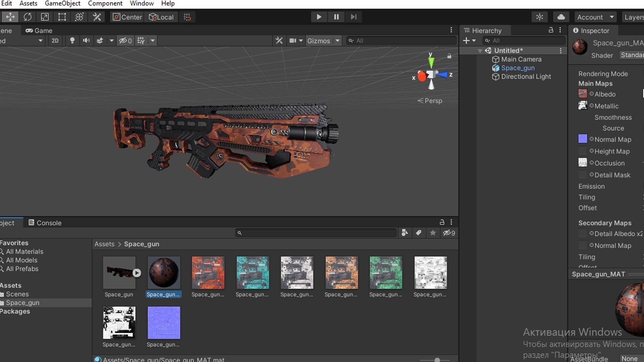
Task: Toggle grid snapping icon in toolbar
Action: [x=187, y=17]
